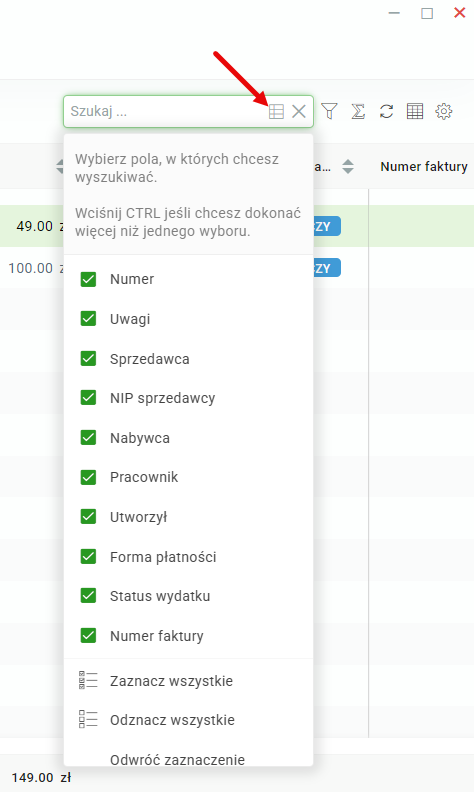The height and width of the screenshot is (792, 474).
Task: Click the sigma summation icon
Action: (x=358, y=111)
